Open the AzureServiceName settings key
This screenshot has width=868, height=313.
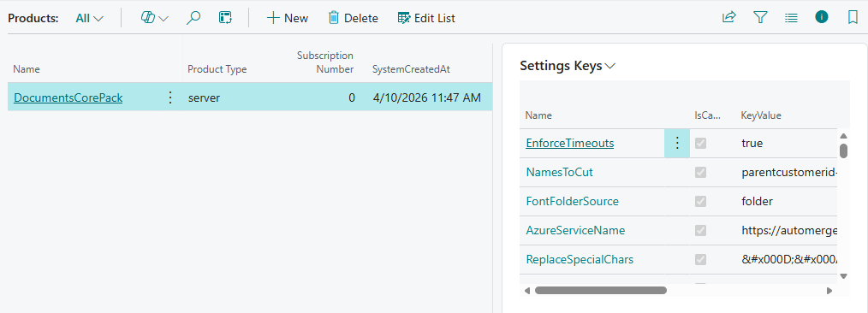coord(576,230)
